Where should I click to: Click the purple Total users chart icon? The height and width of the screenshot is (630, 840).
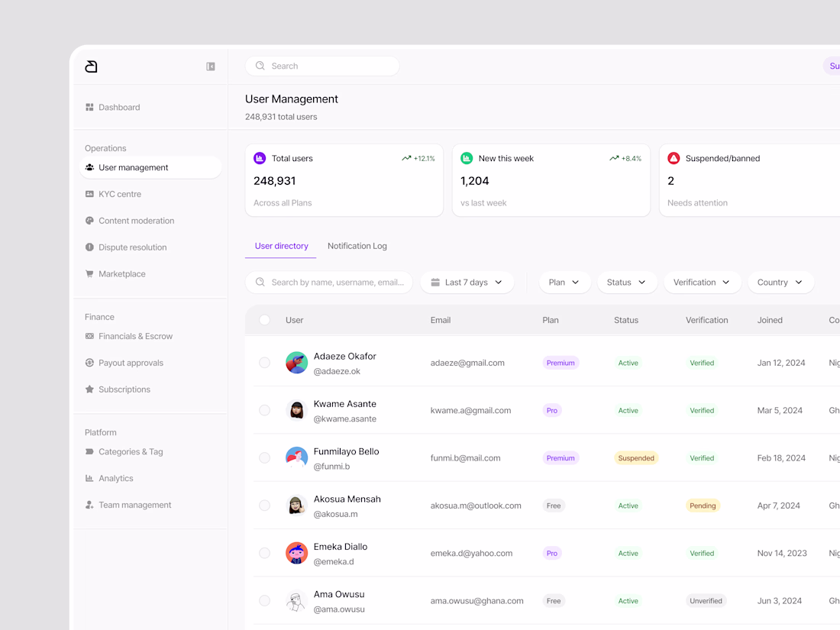coord(260,158)
